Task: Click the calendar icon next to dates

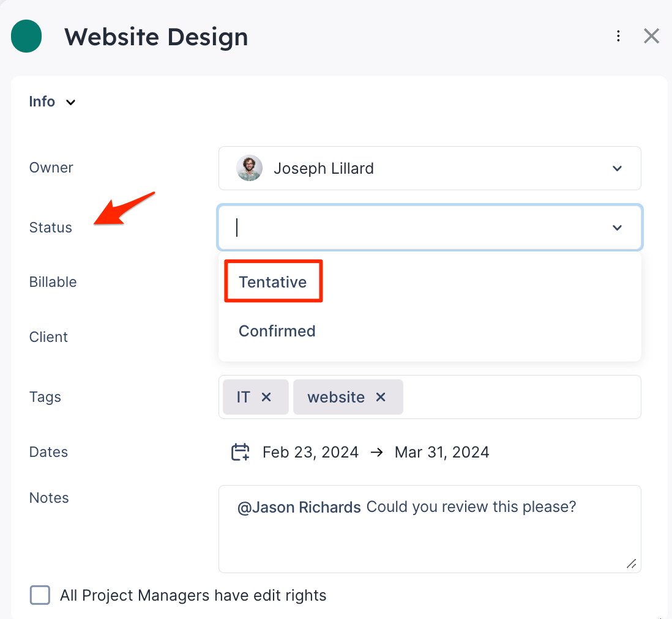Action: 240,452
